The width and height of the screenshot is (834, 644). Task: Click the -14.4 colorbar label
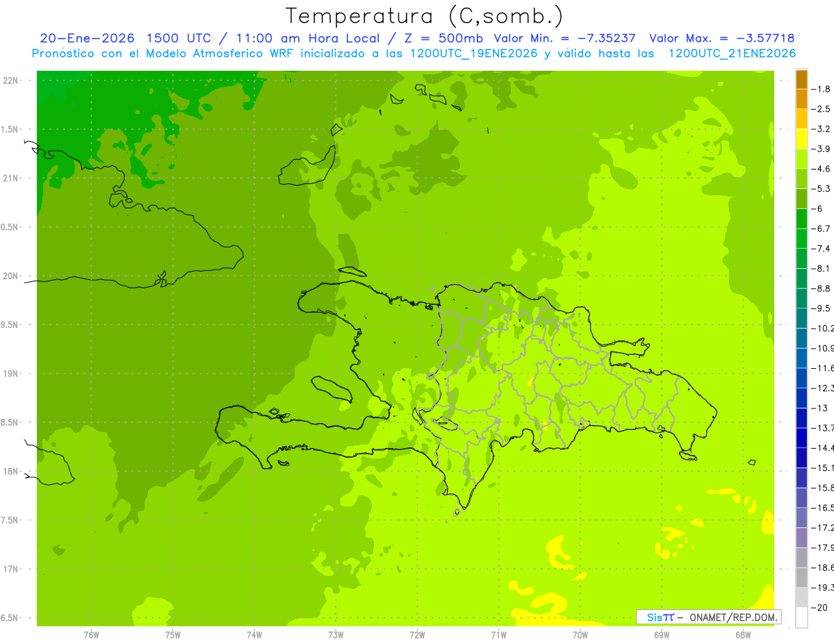click(822, 448)
